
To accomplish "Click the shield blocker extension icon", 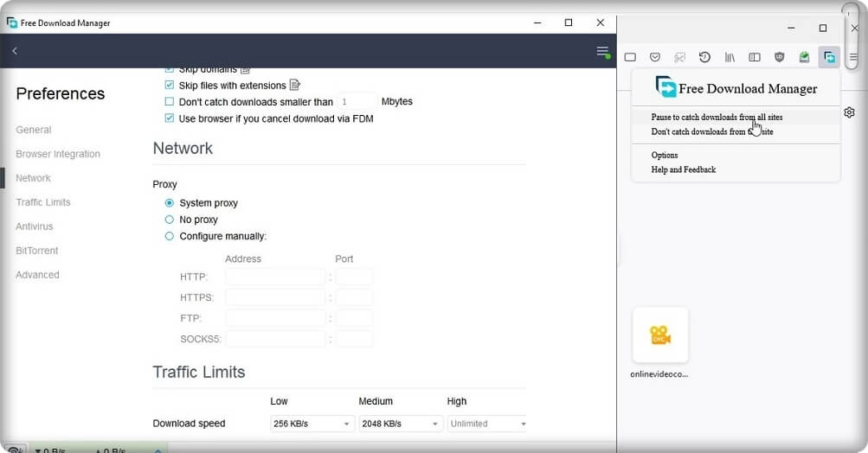I will tap(780, 57).
